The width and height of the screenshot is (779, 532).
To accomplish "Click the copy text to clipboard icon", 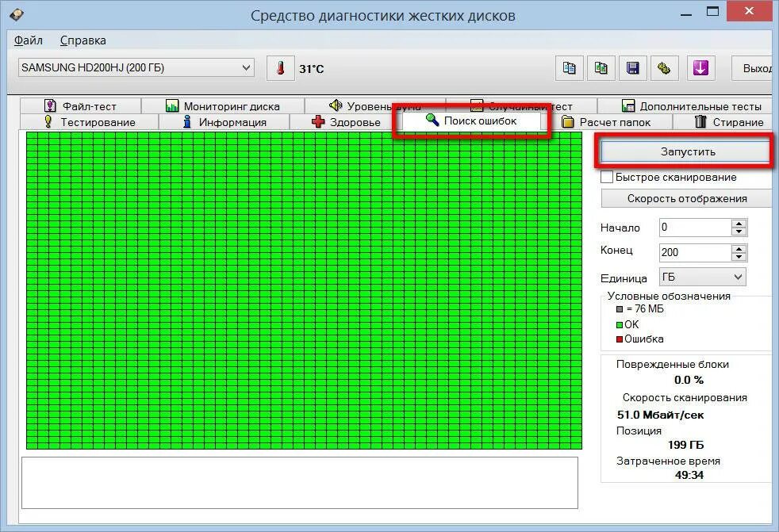I will pyautogui.click(x=569, y=68).
